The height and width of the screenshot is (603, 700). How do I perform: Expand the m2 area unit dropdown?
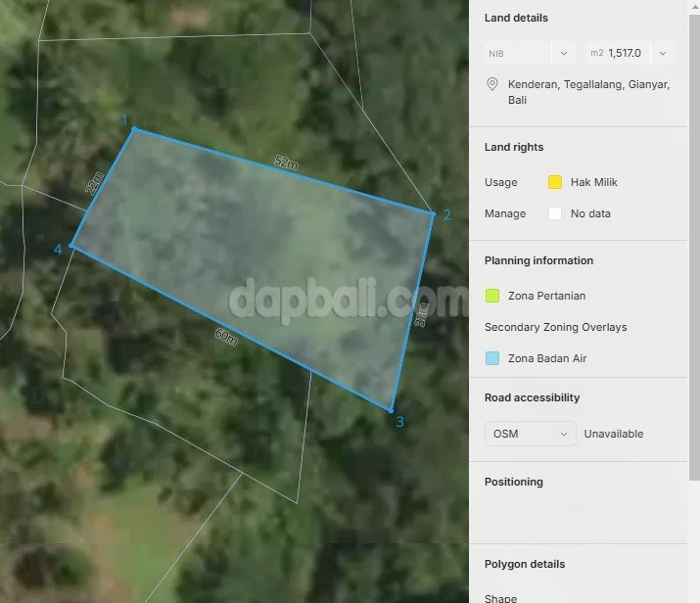click(663, 53)
